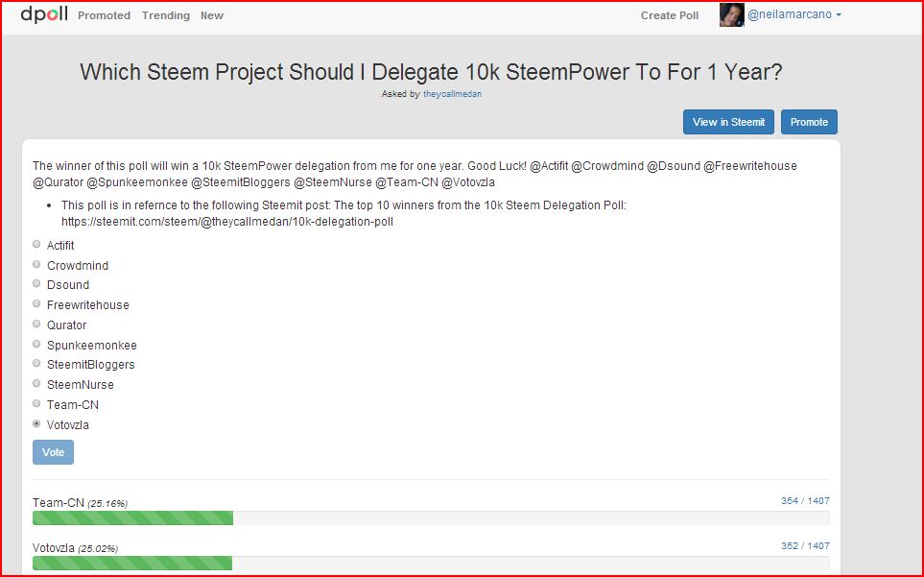Click the Promote button

coord(809,122)
